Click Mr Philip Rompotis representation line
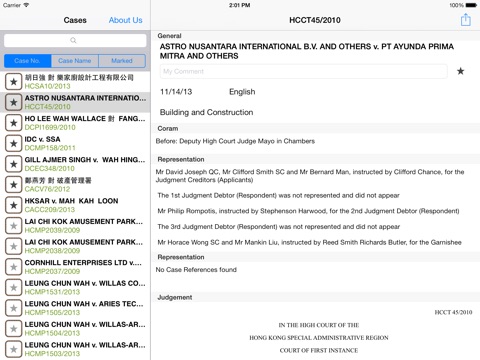This screenshot has width=480, height=360. pyautogui.click(x=308, y=211)
